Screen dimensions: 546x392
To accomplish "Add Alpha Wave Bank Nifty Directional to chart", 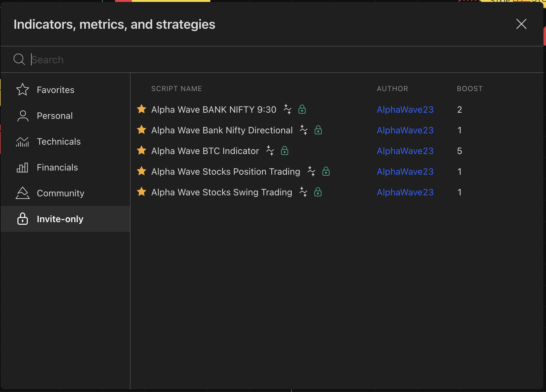I will coord(222,130).
